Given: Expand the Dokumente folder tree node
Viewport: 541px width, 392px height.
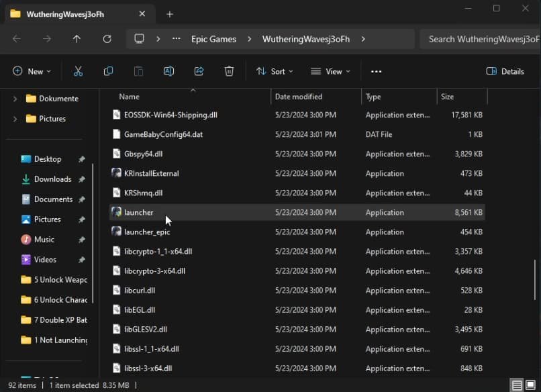Looking at the screenshot, I should click(15, 99).
